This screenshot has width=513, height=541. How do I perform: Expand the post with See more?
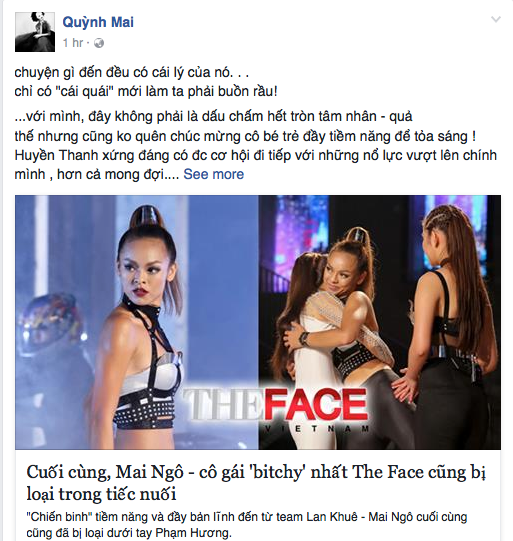pos(214,174)
